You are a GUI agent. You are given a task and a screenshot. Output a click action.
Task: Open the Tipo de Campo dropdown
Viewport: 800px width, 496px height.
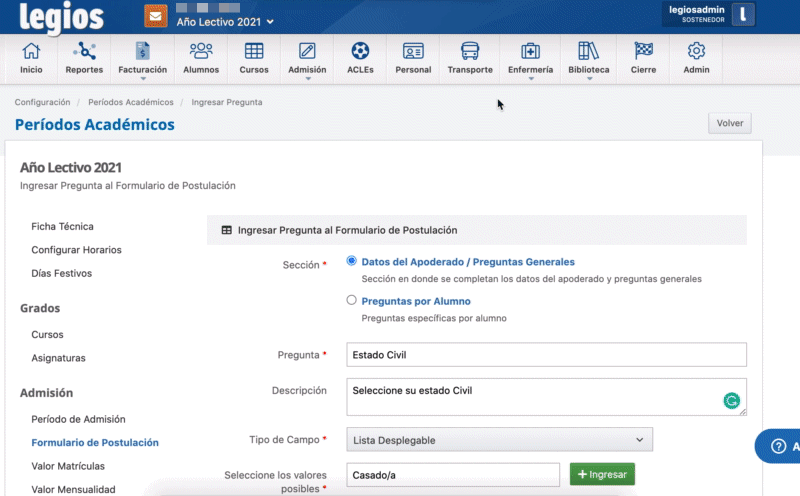(499, 440)
